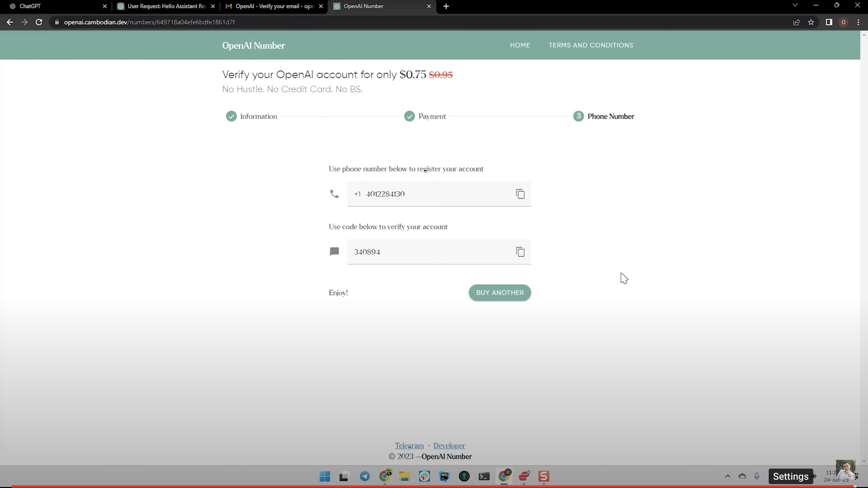Go back using the browser back arrow
Viewport: 868px width, 488px height.
point(10,22)
